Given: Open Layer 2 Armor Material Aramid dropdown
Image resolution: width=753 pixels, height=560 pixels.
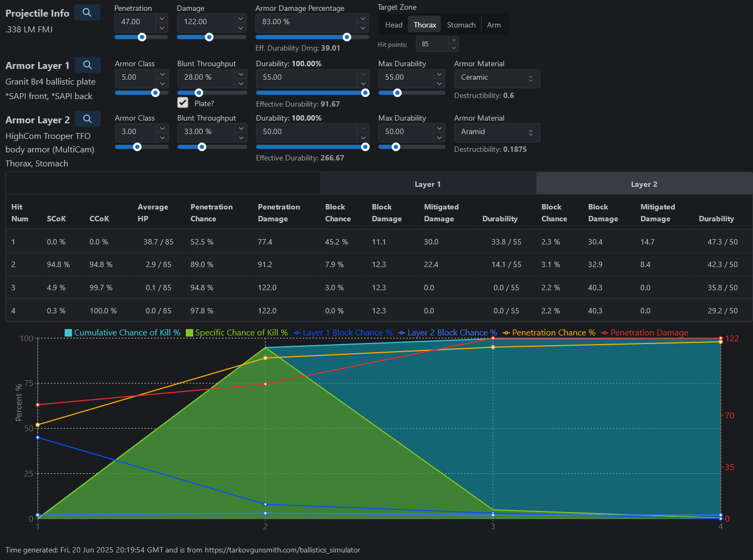Looking at the screenshot, I should (497, 132).
